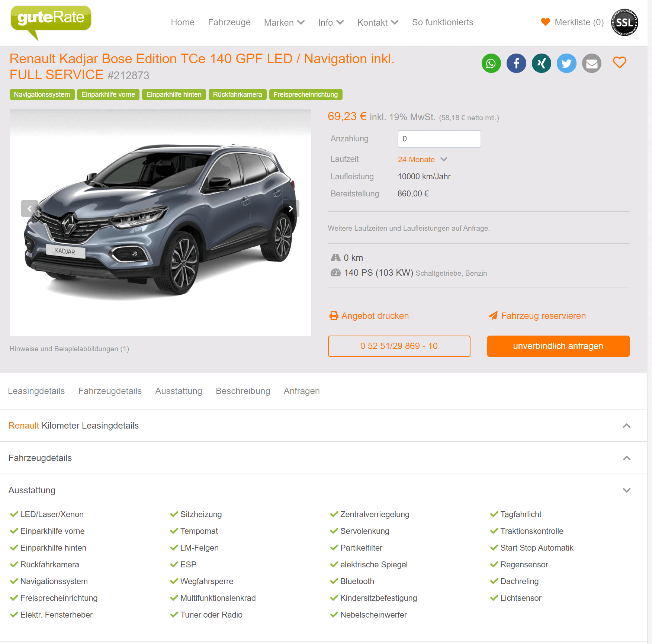This screenshot has height=644, width=652.
Task: Show the next car image
Action: [x=291, y=209]
